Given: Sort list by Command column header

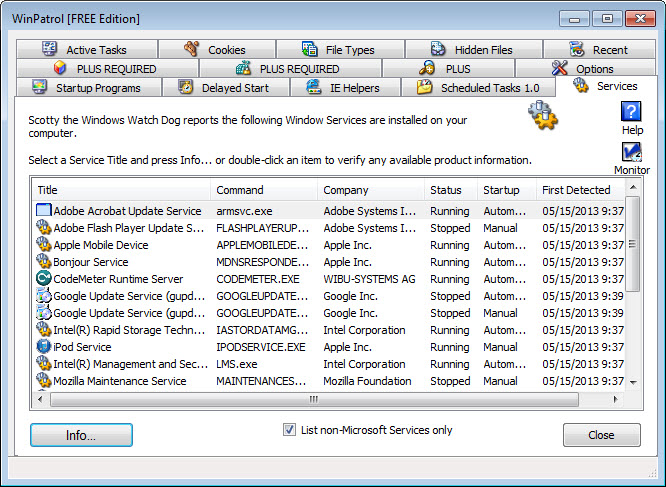Looking at the screenshot, I should coord(264,190).
